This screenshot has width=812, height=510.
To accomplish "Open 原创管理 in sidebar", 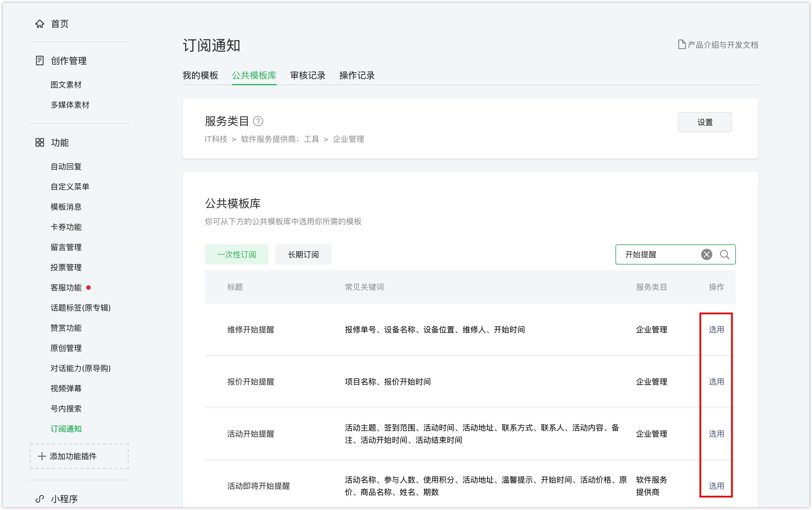I will click(x=66, y=348).
